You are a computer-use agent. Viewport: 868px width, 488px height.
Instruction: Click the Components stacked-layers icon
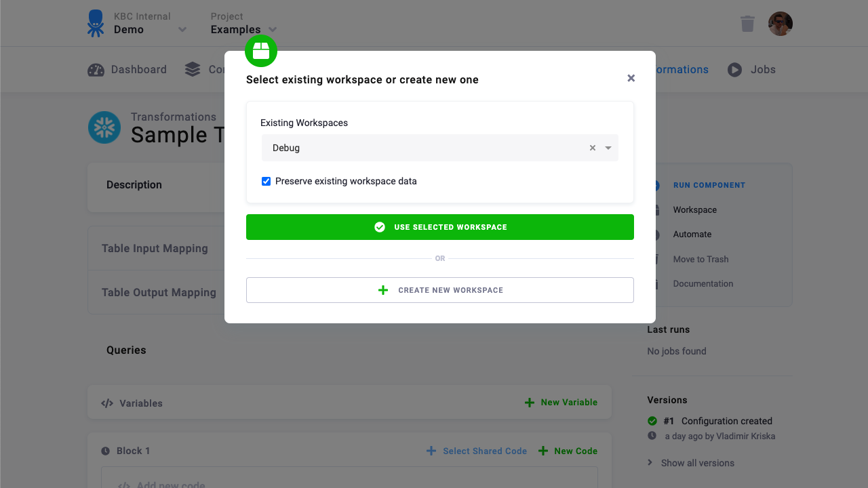pyautogui.click(x=191, y=69)
